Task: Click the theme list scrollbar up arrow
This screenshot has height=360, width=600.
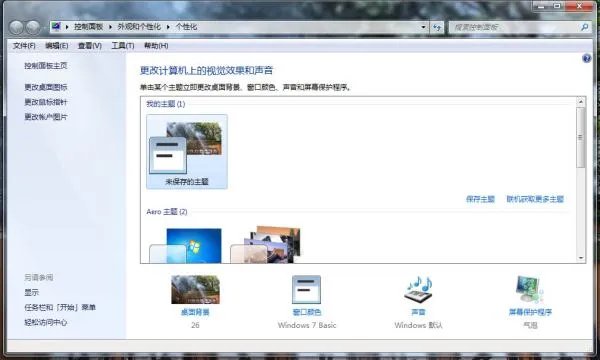Action: coord(581,102)
